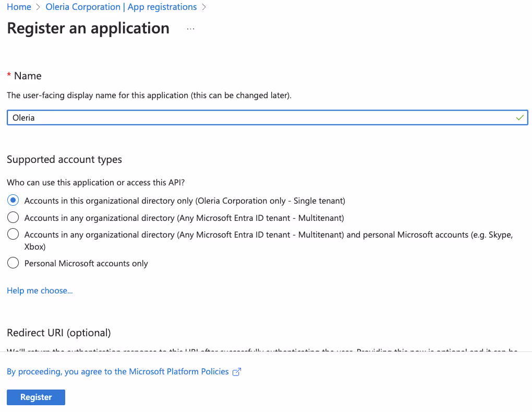Select Single tenant account type radio

tap(13, 201)
